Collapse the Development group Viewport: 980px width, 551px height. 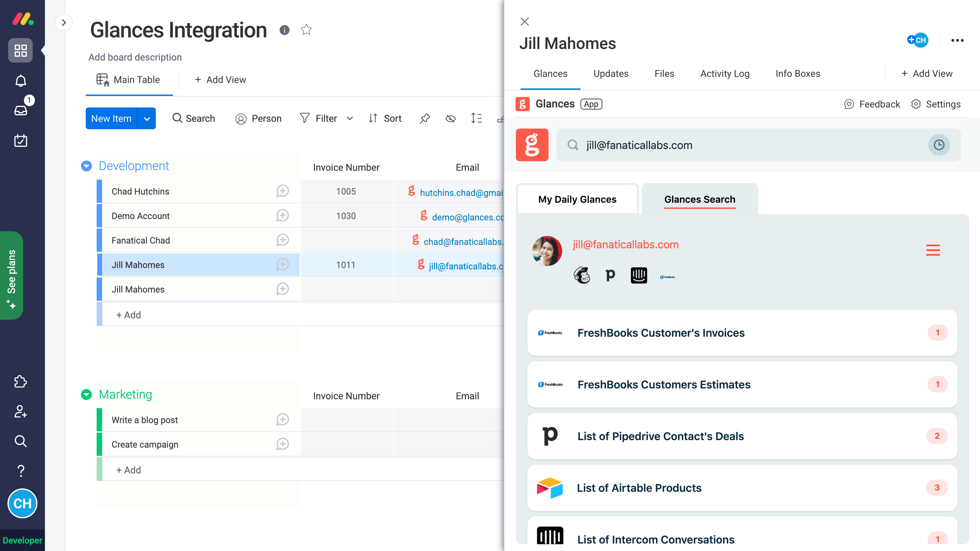click(86, 166)
